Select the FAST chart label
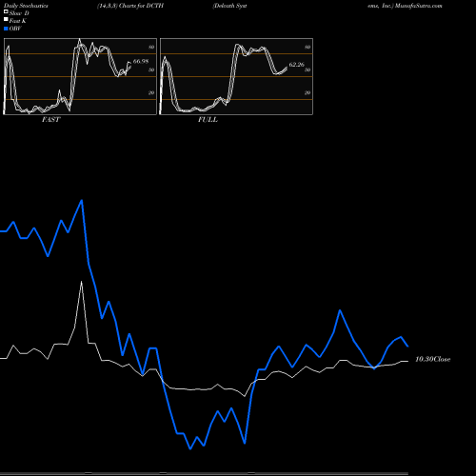Screen dimensions: 476x476 [x=50, y=120]
